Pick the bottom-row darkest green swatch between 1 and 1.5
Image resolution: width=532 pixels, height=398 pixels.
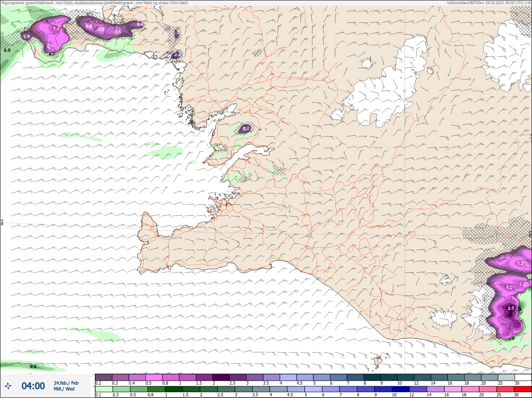pyautogui.click(x=173, y=389)
